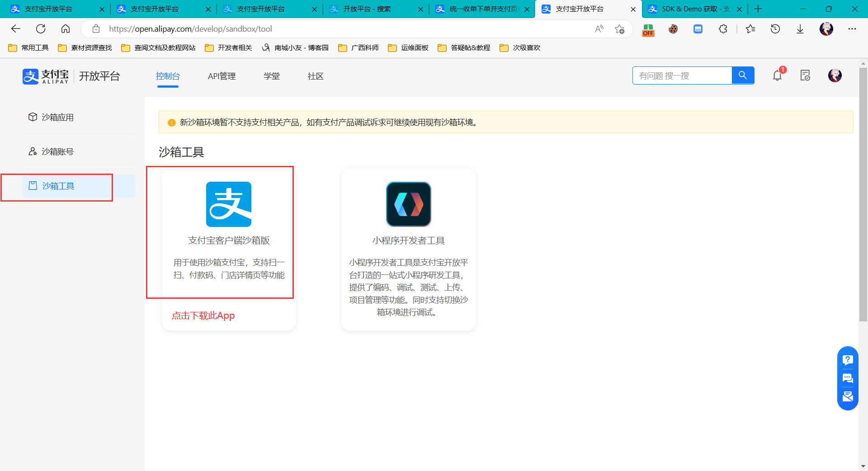
Task: Click the green OFF extension icon
Action: coord(648,30)
